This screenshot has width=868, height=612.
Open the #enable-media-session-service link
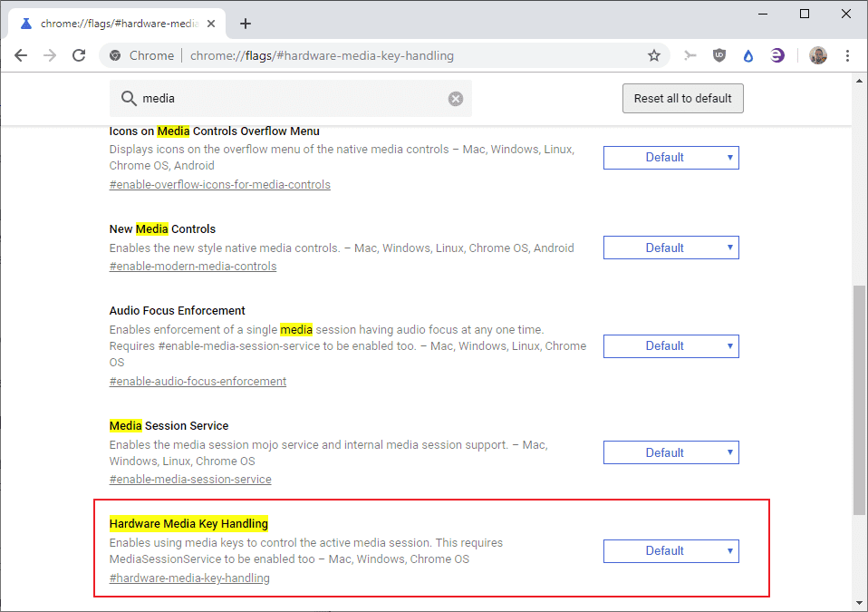point(190,479)
